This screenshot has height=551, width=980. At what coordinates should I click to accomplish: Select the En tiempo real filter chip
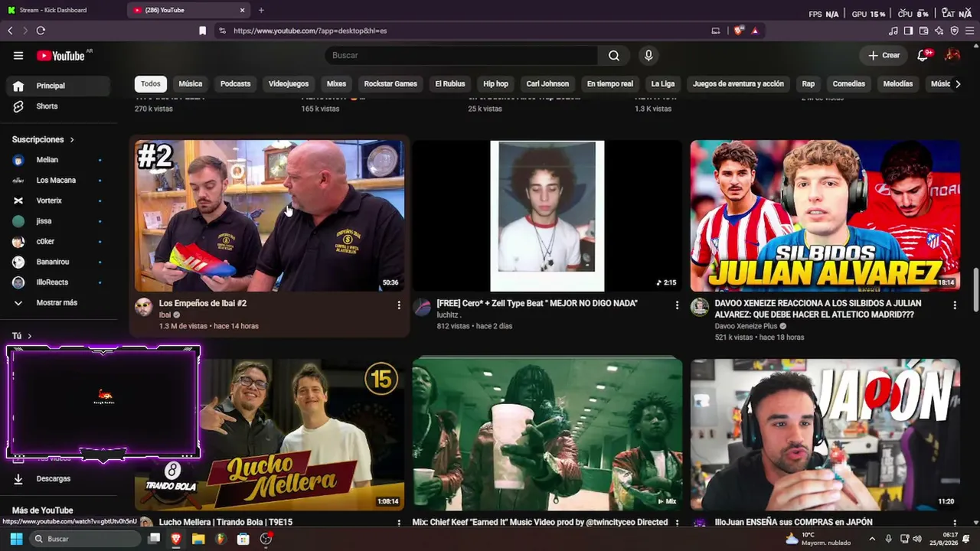610,84
